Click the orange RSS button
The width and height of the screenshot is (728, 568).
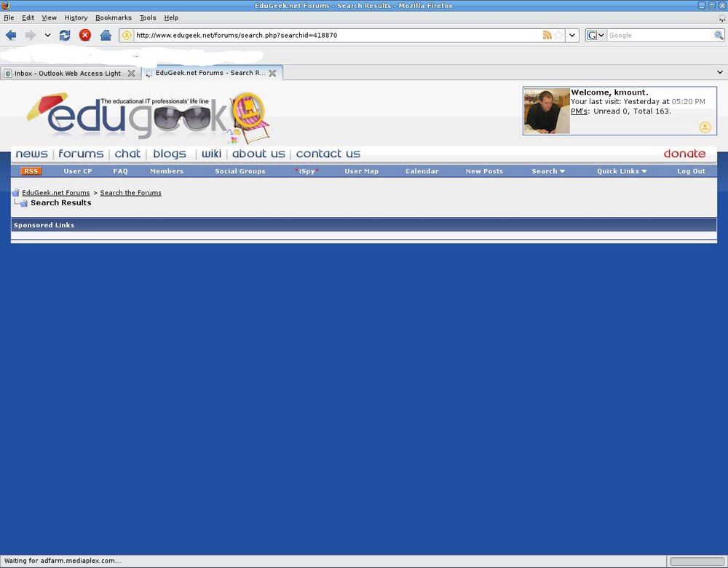coord(31,171)
